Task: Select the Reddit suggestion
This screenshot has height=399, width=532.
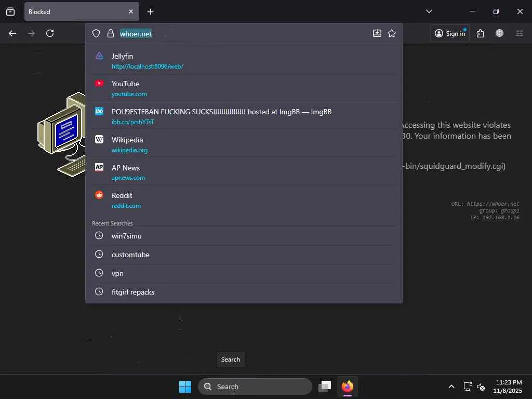Action: click(x=244, y=200)
